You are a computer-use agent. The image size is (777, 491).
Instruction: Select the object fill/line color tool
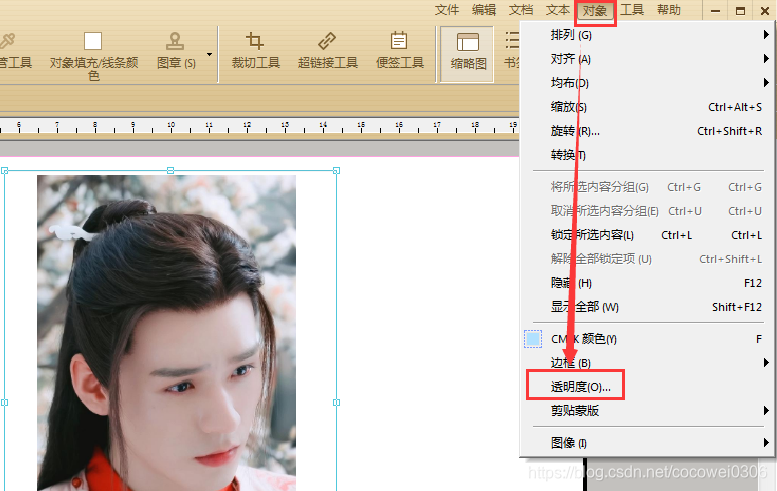(x=94, y=55)
